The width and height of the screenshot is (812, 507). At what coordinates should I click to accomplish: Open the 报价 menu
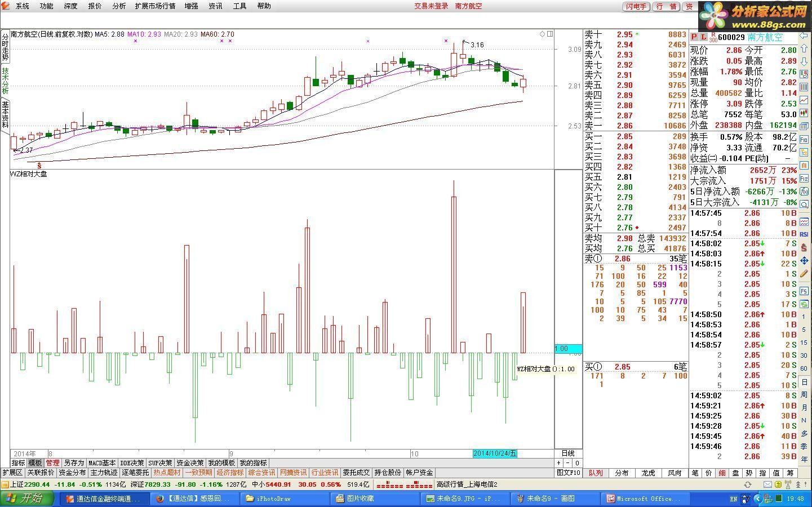95,6
